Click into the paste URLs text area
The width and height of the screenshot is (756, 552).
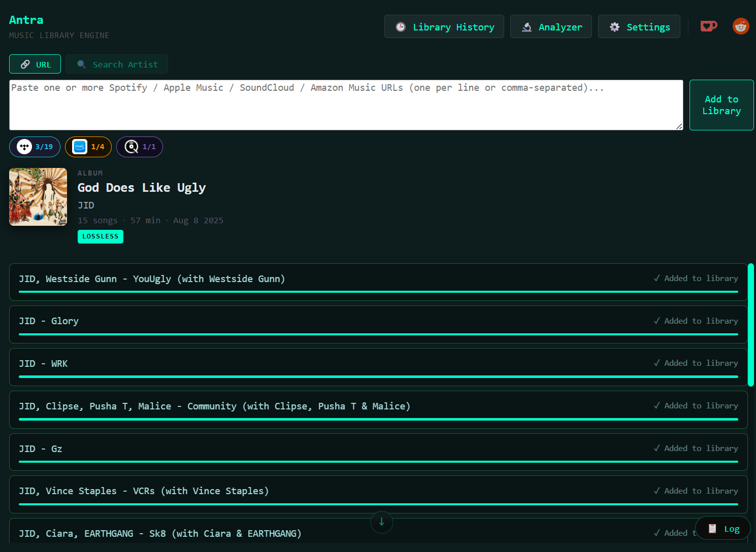345,105
